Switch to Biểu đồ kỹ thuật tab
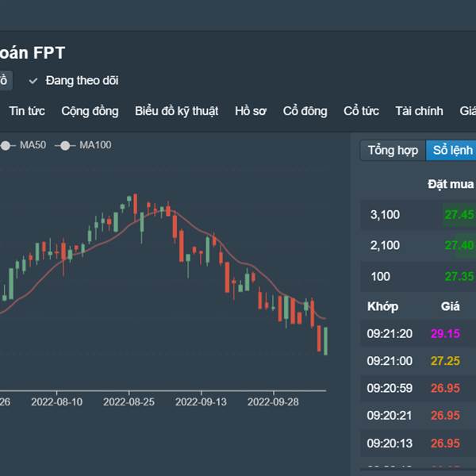 tap(176, 111)
